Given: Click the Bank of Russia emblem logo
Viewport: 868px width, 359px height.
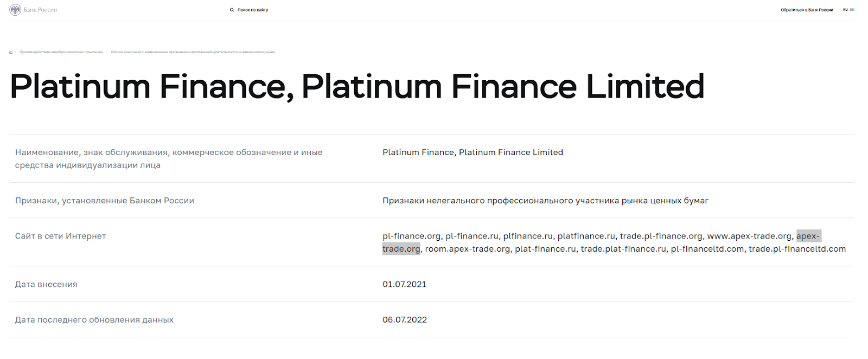Looking at the screenshot, I should (15, 10).
